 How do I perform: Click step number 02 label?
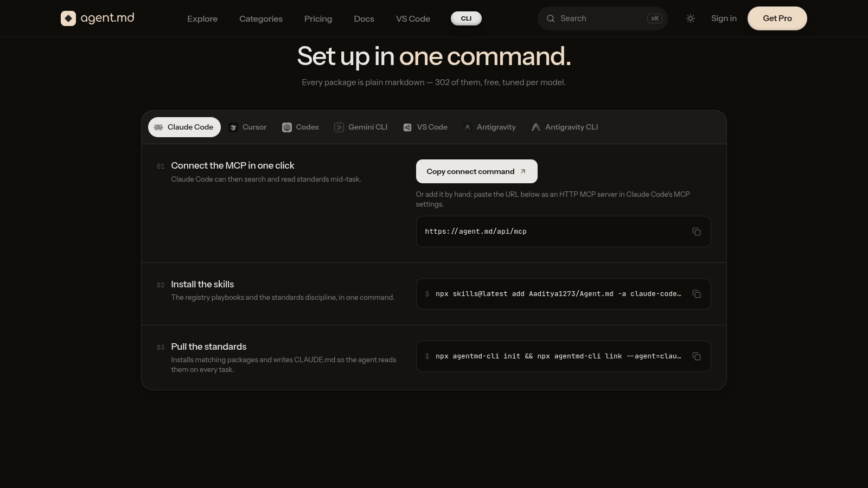coord(161,285)
